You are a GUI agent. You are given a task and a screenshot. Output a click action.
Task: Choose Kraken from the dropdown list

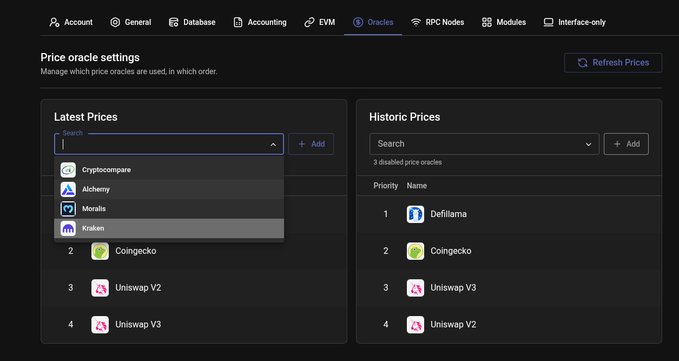pyautogui.click(x=169, y=228)
